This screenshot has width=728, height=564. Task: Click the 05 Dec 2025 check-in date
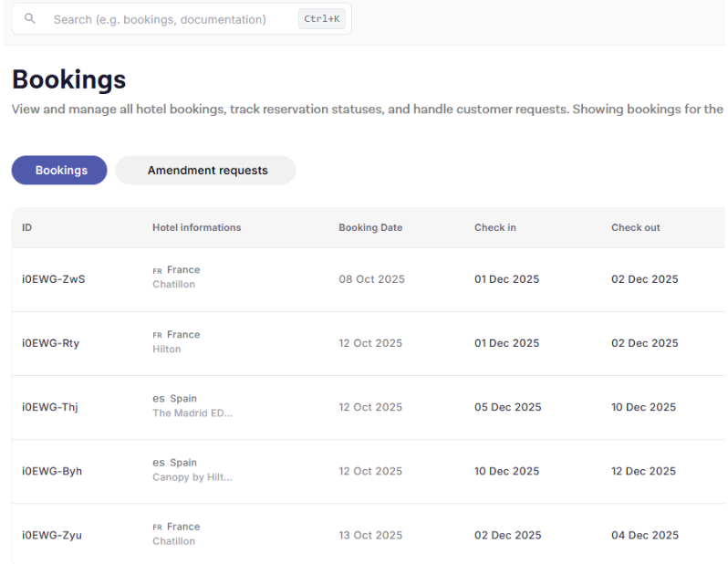507,407
